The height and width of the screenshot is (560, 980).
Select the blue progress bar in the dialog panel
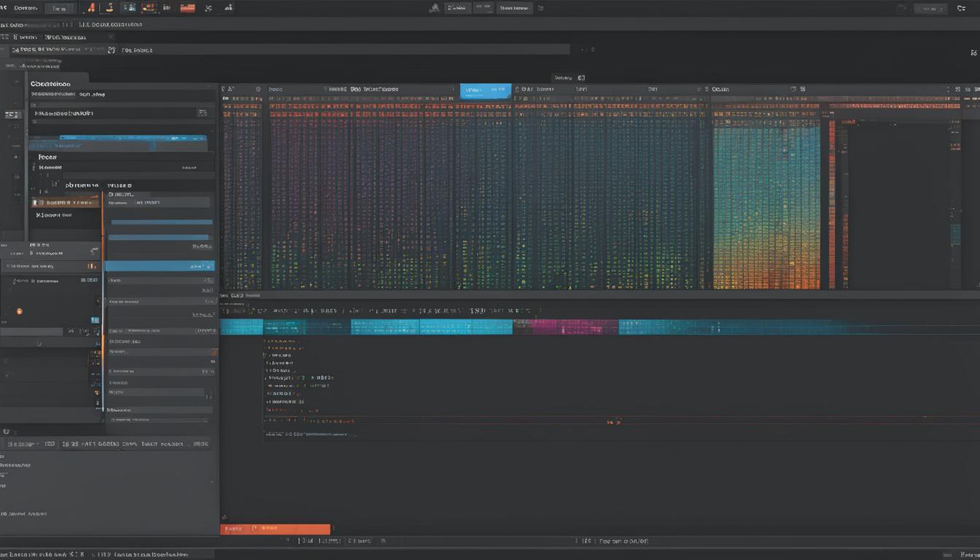point(160,222)
